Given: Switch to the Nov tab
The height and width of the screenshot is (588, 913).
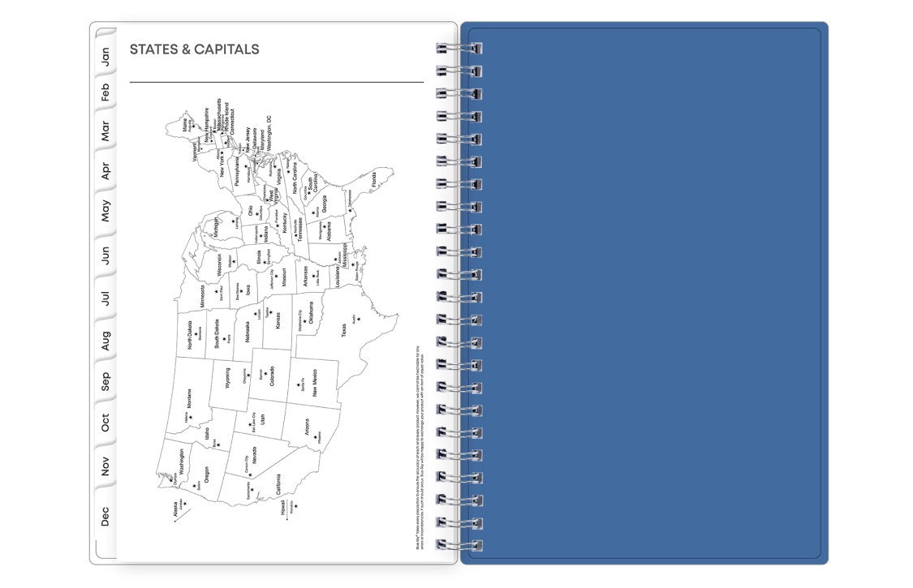Looking at the screenshot, I should (x=106, y=466).
